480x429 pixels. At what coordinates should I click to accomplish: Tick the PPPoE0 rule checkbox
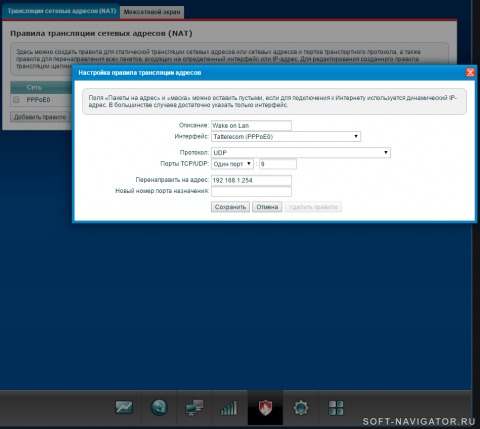(x=16, y=100)
